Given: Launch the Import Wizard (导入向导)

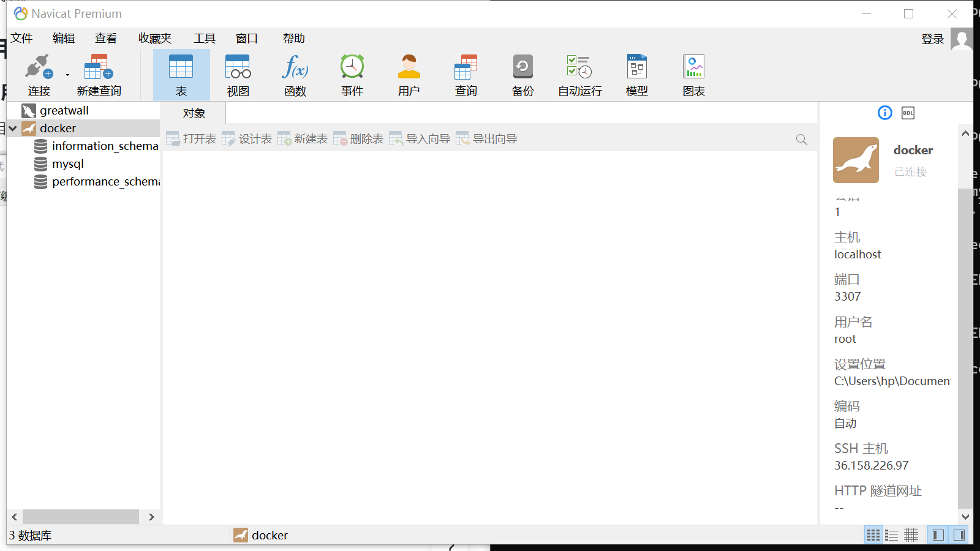Looking at the screenshot, I should [x=420, y=139].
